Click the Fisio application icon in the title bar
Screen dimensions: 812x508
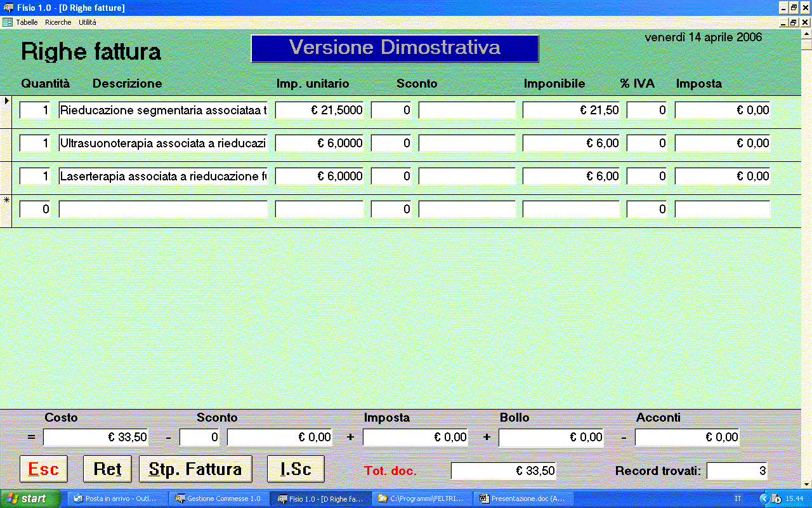click(x=8, y=8)
